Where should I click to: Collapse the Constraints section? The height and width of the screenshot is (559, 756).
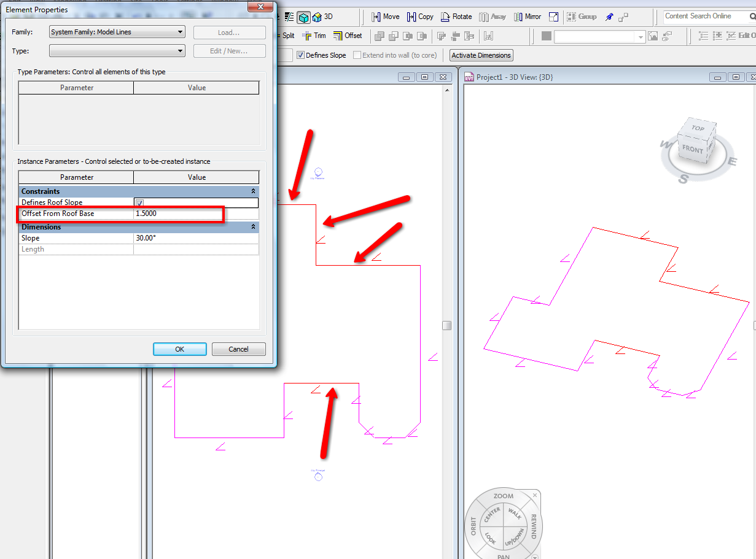pyautogui.click(x=253, y=191)
